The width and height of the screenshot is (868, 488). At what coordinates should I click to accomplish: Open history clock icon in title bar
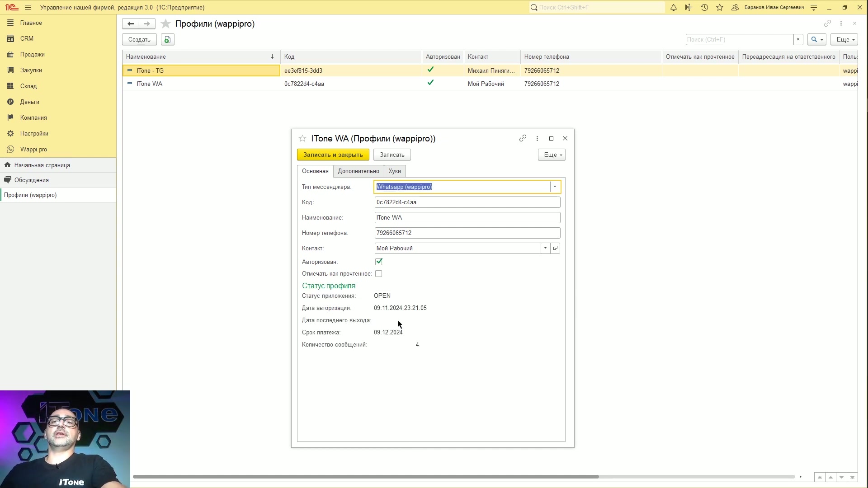point(704,7)
